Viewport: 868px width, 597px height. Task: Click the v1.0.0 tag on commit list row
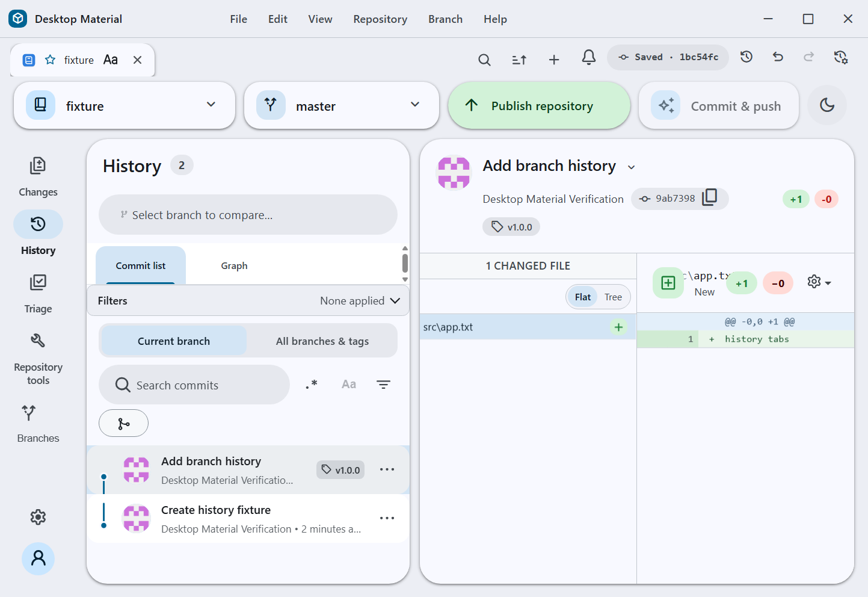(x=340, y=470)
